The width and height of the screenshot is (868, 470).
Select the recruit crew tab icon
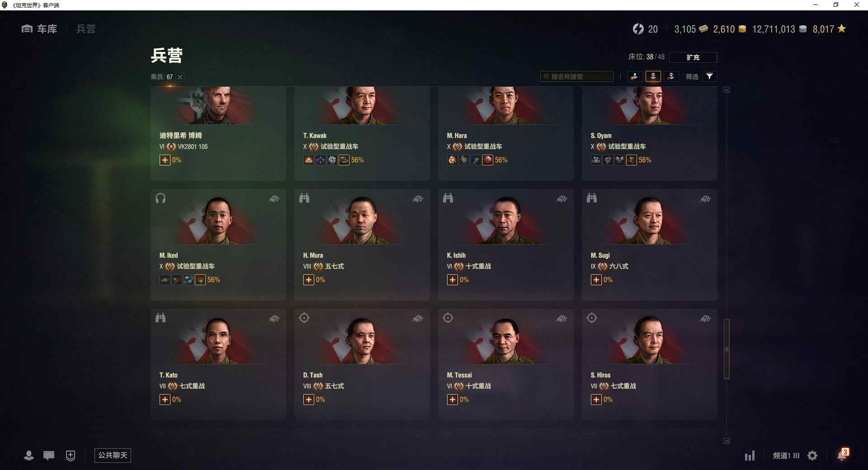(635, 76)
